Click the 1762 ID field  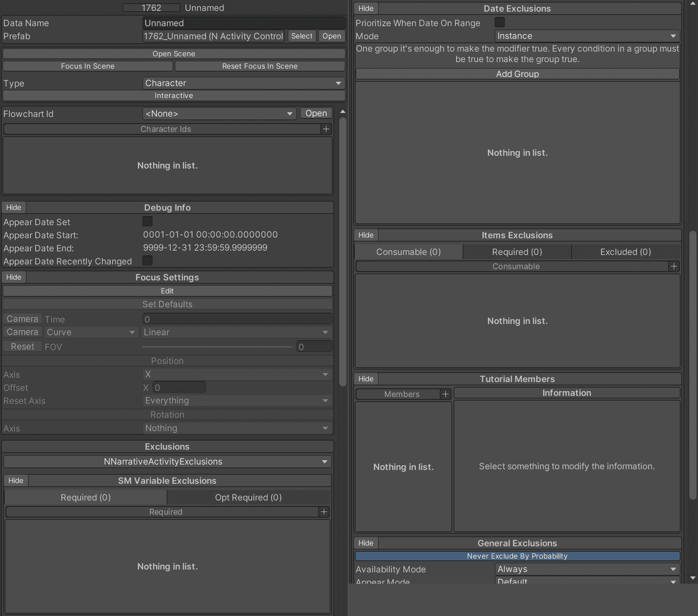pyautogui.click(x=151, y=8)
